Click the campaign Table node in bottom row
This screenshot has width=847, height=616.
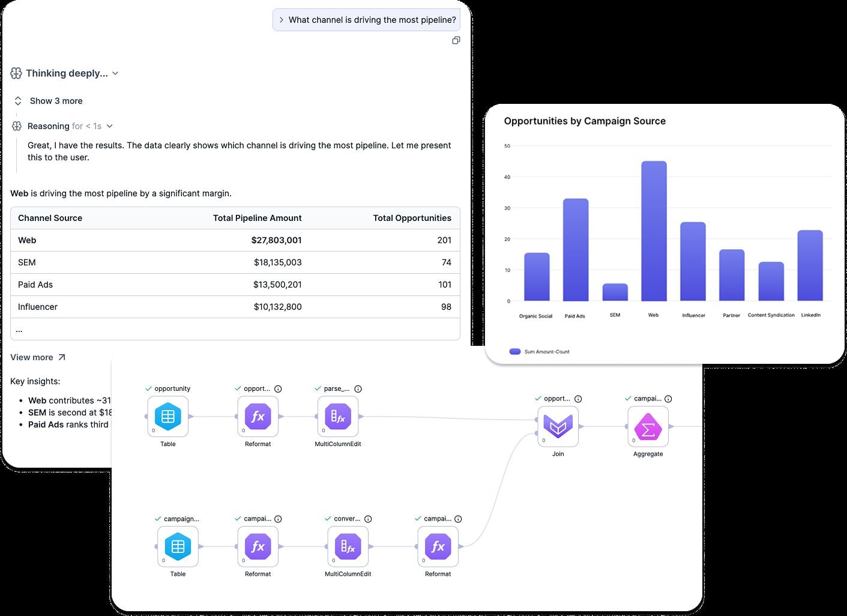[178, 546]
